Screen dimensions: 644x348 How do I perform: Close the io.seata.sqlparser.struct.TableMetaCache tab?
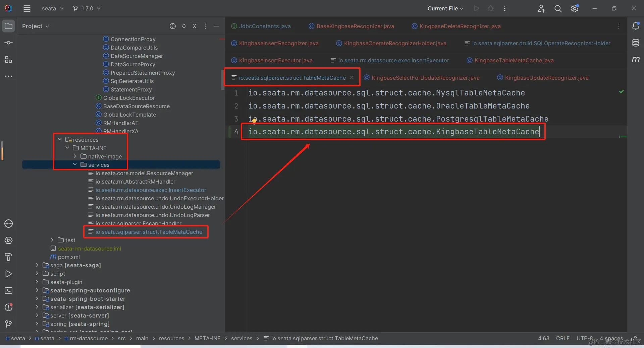point(352,78)
